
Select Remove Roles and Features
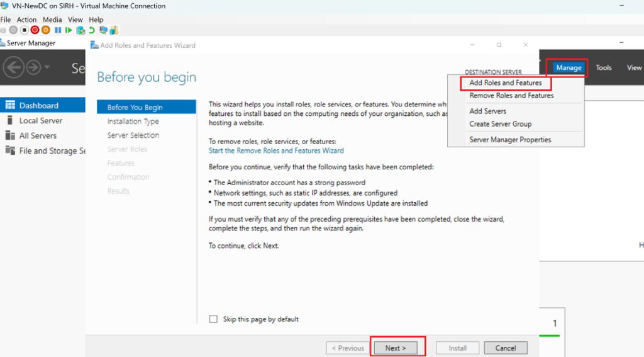click(x=511, y=96)
